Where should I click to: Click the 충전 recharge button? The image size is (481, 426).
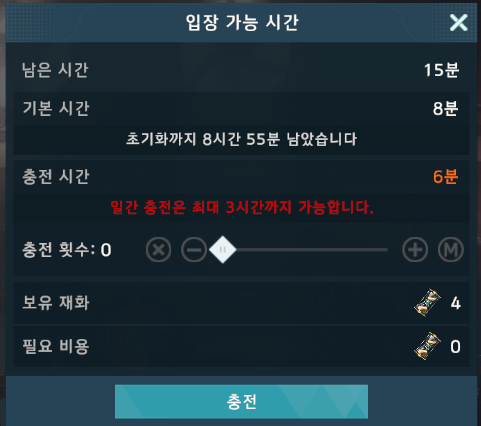pos(241,401)
